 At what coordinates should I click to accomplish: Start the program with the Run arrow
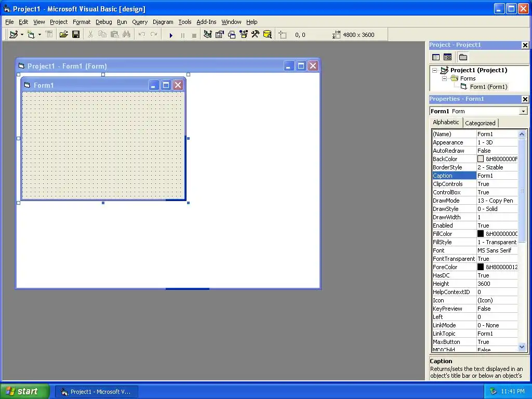171,35
